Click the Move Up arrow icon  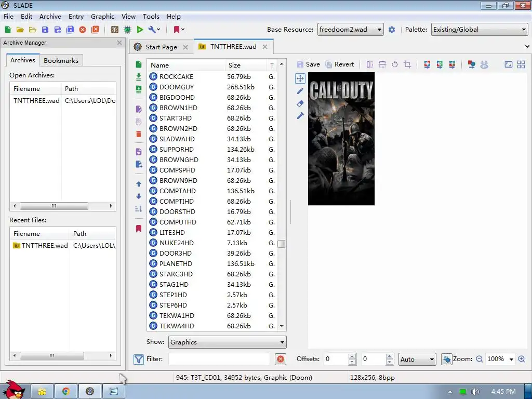(x=138, y=184)
